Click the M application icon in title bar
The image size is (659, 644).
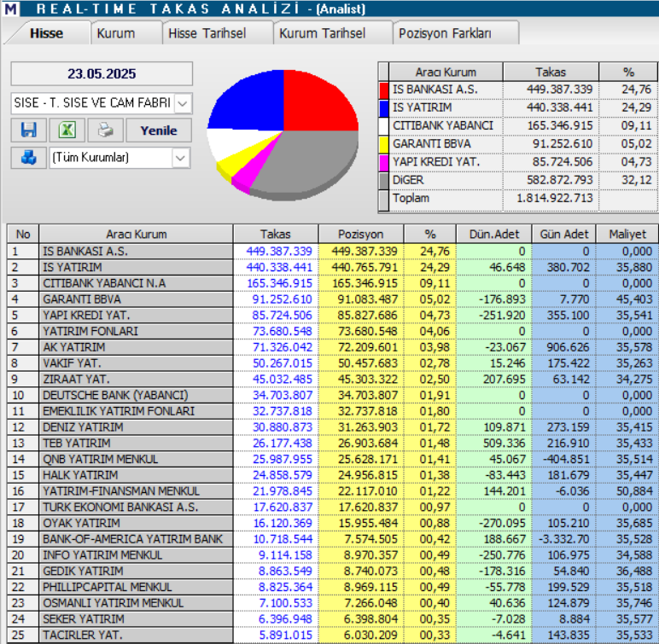pos(10,9)
